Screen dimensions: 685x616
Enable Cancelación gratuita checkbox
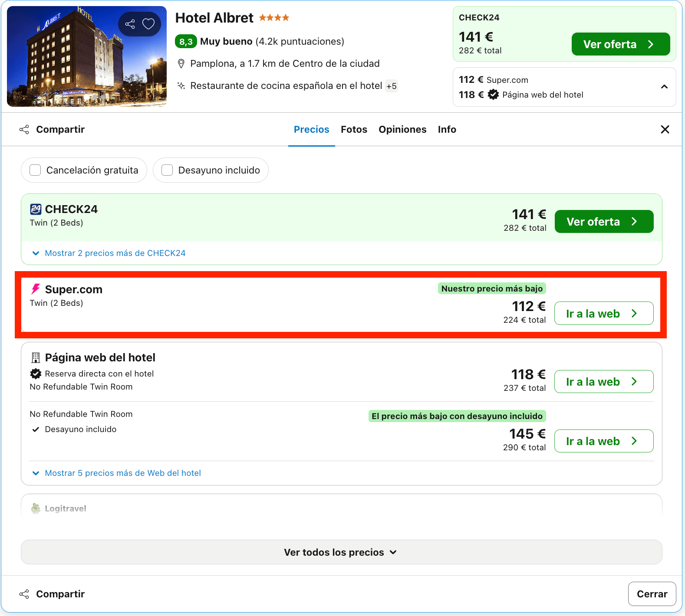pyautogui.click(x=35, y=170)
